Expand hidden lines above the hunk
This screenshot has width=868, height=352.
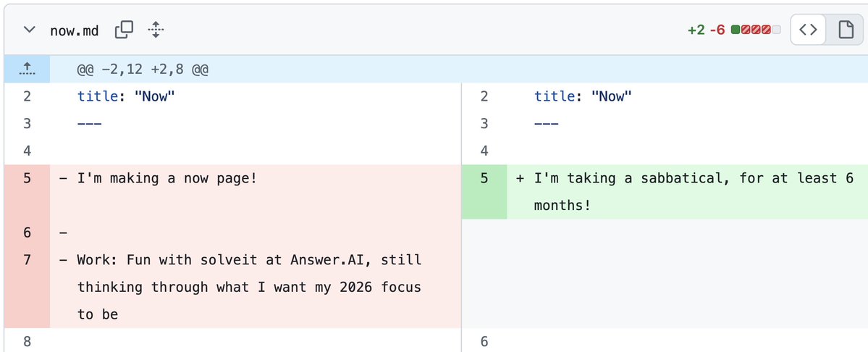coord(27,69)
